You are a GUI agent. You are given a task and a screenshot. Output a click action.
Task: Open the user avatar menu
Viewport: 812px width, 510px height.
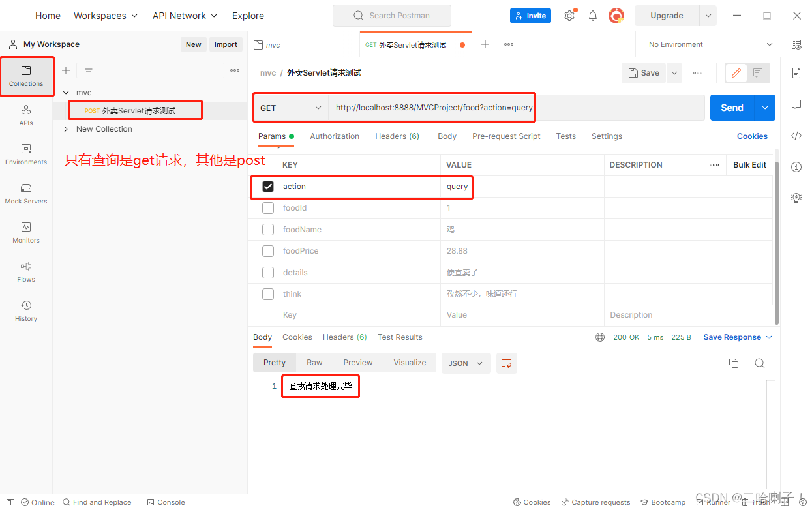coord(616,16)
